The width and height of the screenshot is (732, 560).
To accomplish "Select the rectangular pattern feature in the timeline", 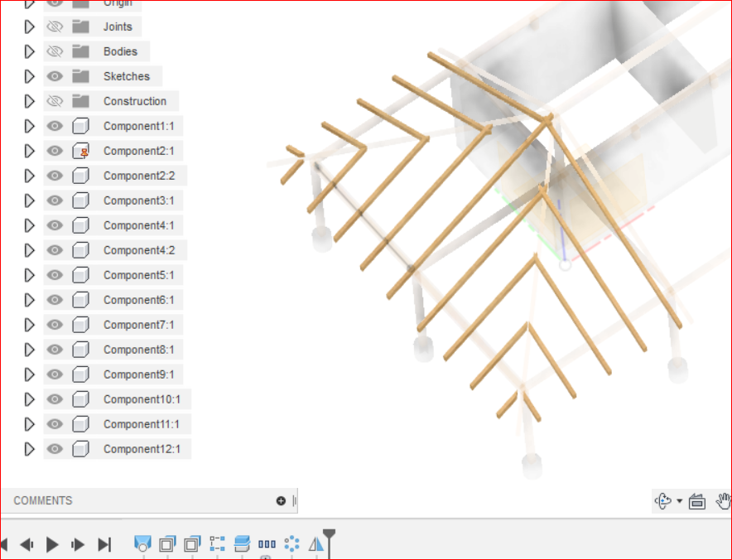I will click(x=267, y=543).
